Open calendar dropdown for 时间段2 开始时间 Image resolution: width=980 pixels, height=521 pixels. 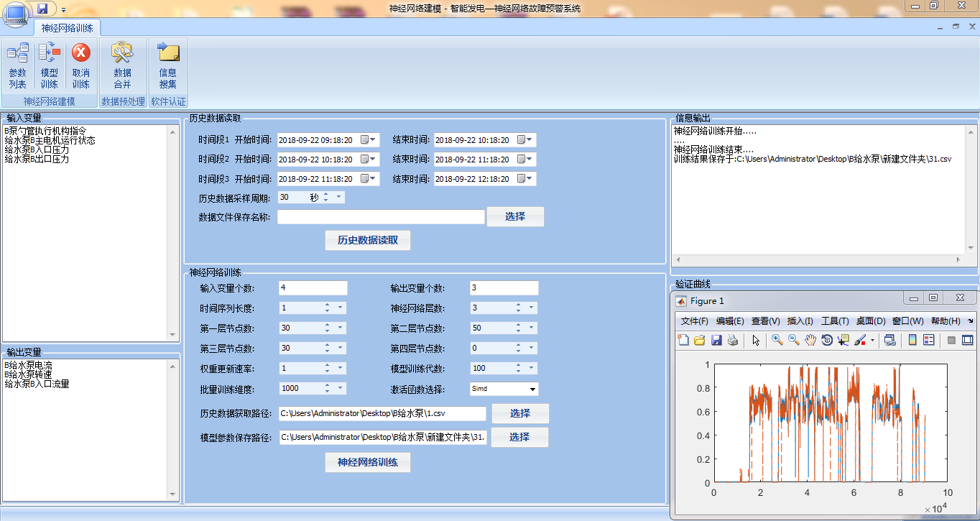(x=369, y=159)
